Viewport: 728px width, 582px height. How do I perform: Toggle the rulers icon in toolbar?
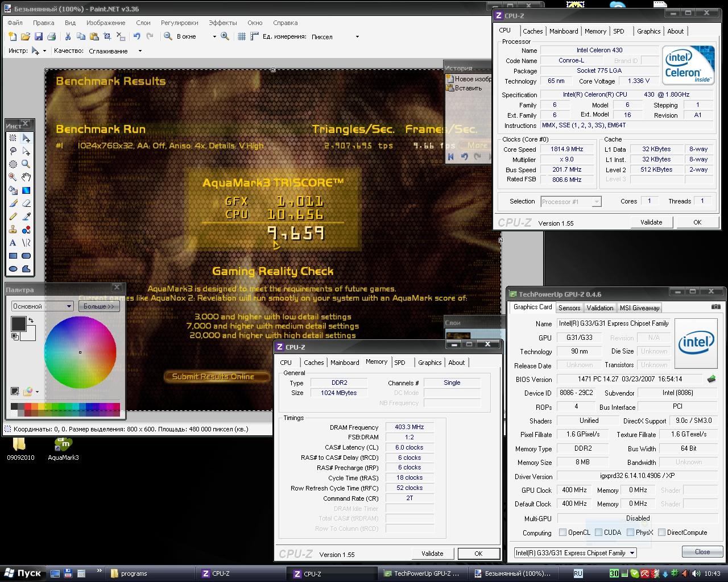254,36
